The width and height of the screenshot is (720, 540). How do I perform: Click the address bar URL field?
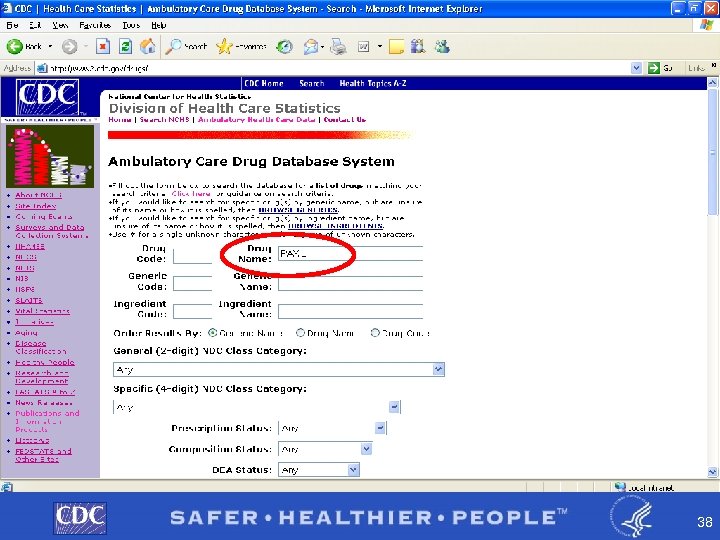(333, 68)
